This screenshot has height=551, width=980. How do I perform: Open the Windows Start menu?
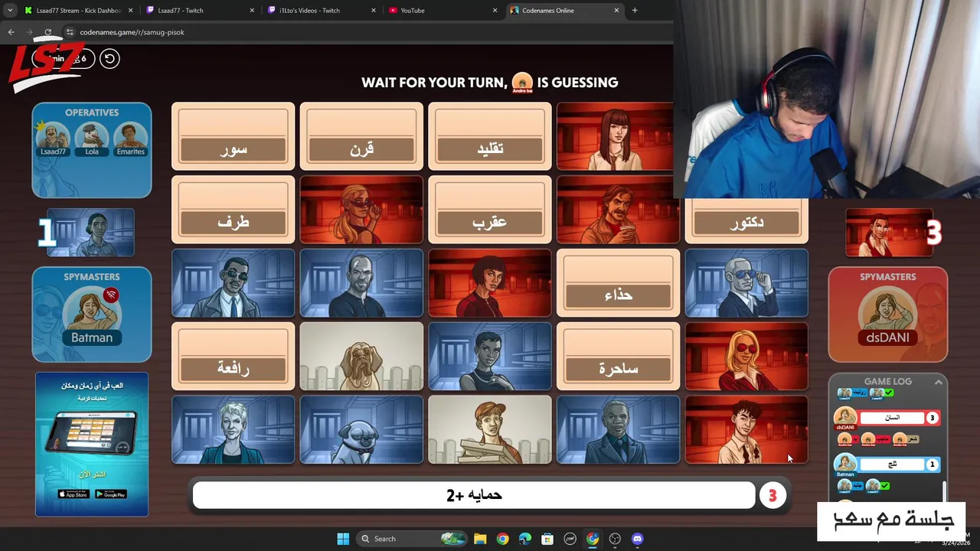[343, 539]
